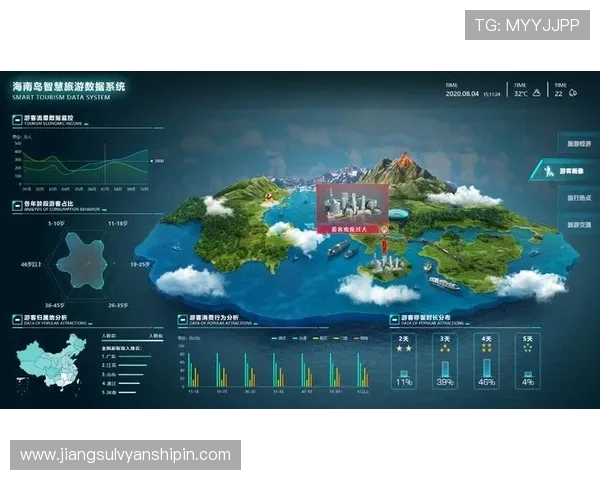600x480 pixels.
Task: Open the 旅游交通 side tab
Action: (x=579, y=225)
